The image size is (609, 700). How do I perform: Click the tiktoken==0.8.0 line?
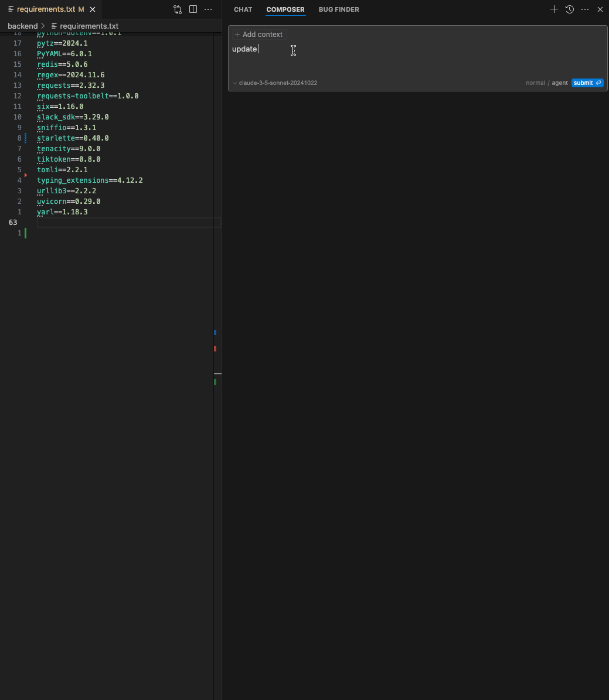pos(69,159)
